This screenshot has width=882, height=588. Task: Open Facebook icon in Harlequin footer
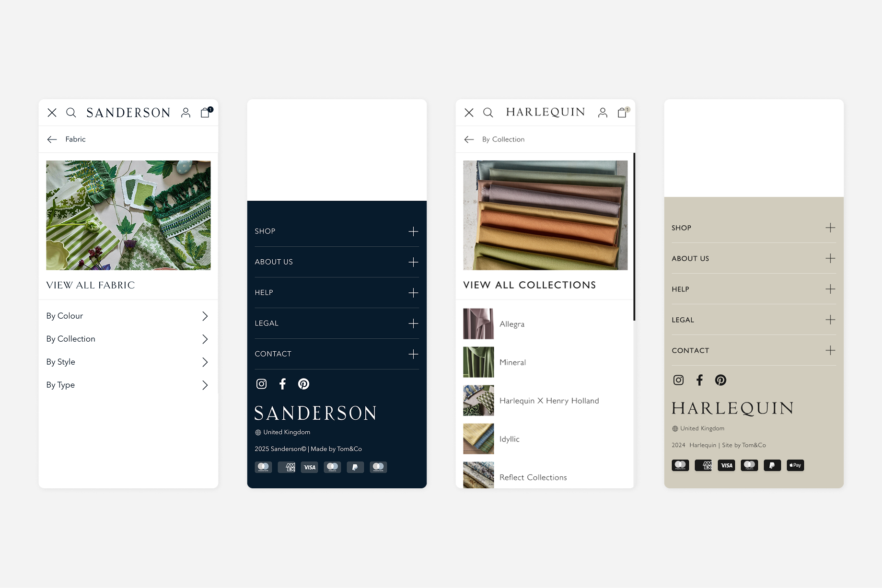(x=700, y=380)
